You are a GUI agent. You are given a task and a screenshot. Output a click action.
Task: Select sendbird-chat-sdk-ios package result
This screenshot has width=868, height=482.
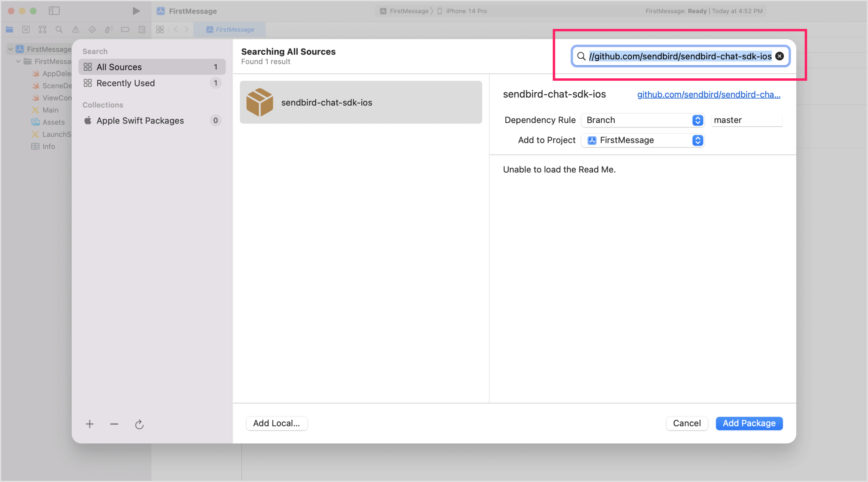click(x=360, y=102)
